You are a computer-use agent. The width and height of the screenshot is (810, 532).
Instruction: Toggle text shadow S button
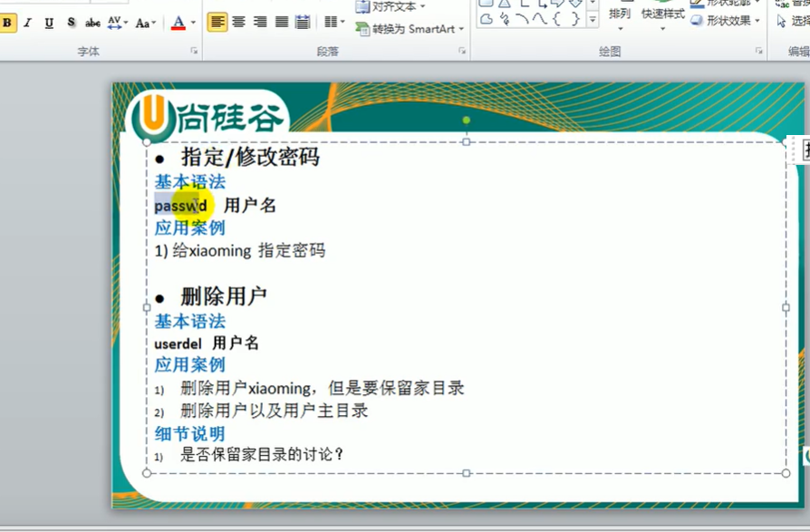point(72,23)
